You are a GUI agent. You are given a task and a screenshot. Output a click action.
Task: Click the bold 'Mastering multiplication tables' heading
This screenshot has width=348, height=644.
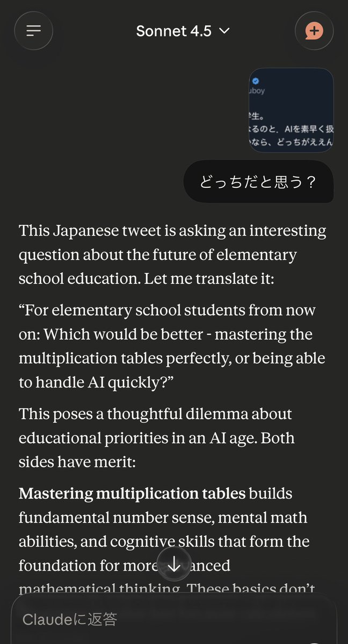point(132,494)
